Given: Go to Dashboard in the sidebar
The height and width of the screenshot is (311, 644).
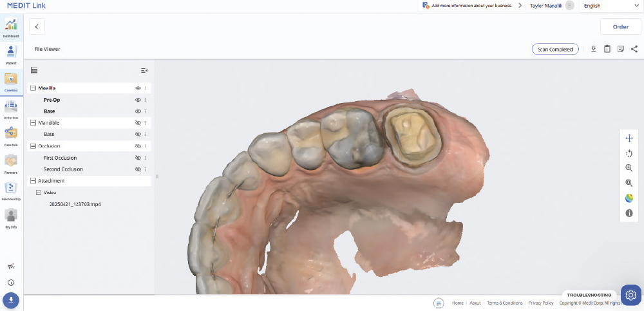Looking at the screenshot, I should point(11,28).
